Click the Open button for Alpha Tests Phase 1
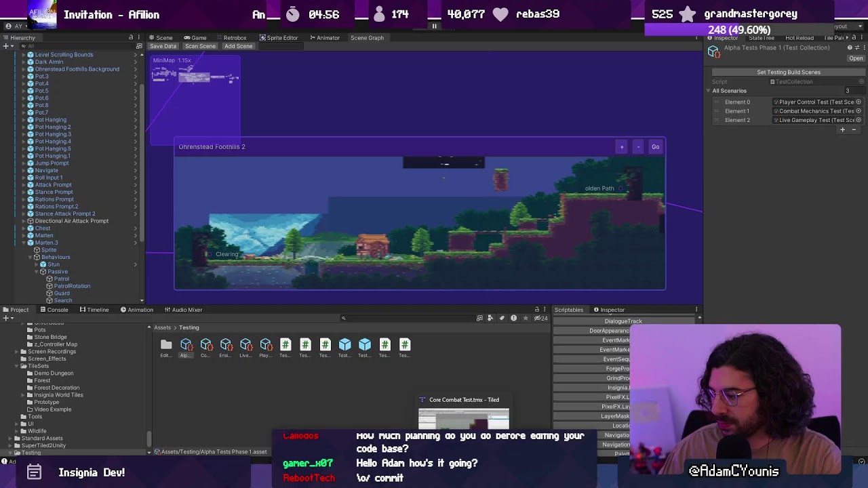Image resolution: width=868 pixels, height=488 pixels. (856, 58)
